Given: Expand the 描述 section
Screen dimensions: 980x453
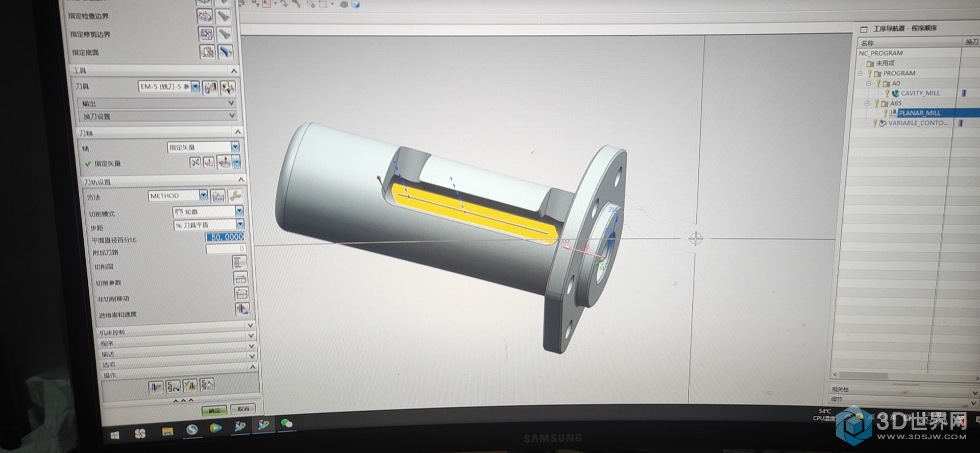Looking at the screenshot, I should pyautogui.click(x=251, y=346).
